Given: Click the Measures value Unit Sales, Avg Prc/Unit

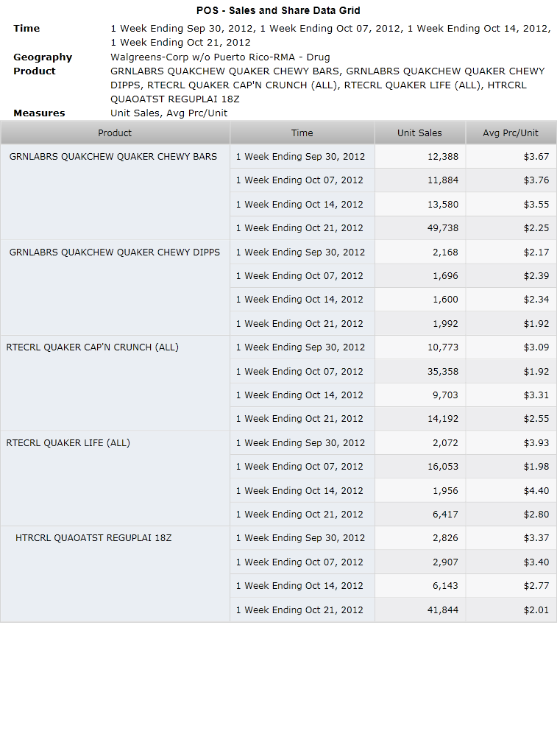Looking at the screenshot, I should (168, 113).
